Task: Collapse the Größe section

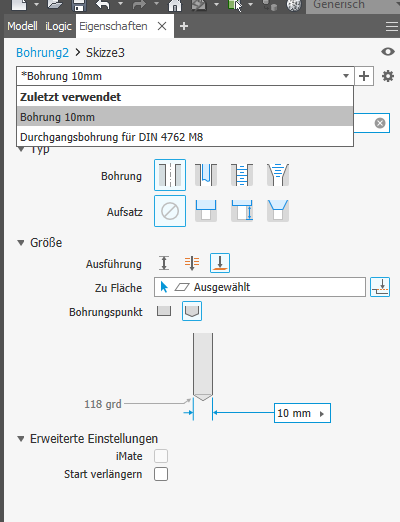Action: (21, 243)
